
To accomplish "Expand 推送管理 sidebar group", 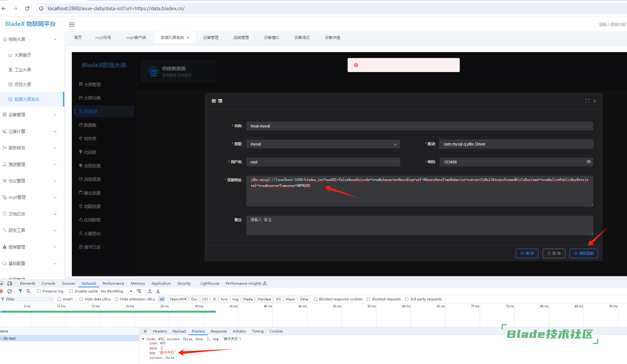I will (32, 164).
